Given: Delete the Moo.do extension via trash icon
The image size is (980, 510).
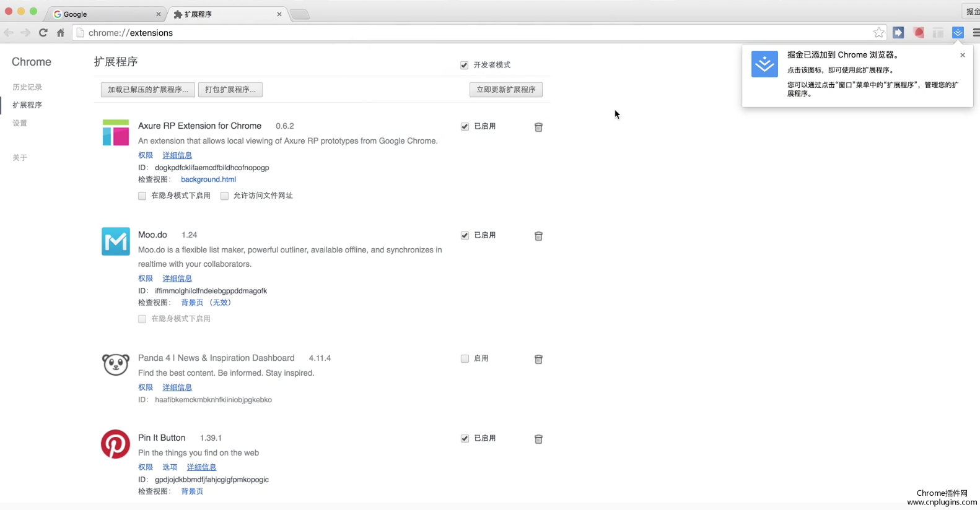Looking at the screenshot, I should [538, 236].
